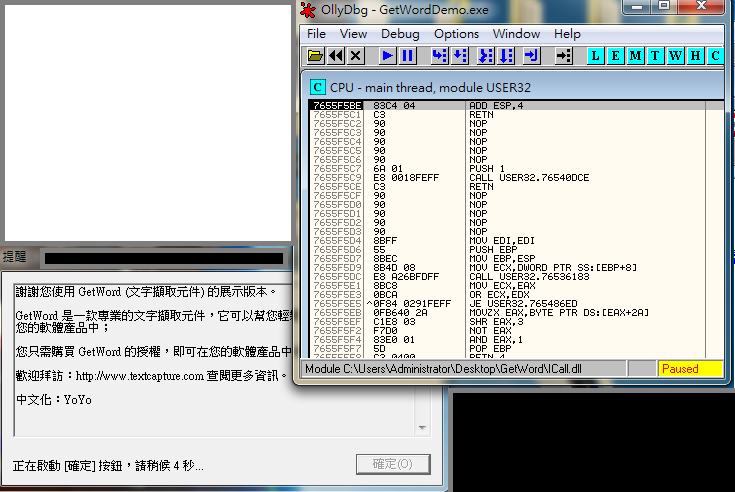735x492 pixels.
Task: Maximize the OllyDbg window
Action: tap(664, 7)
